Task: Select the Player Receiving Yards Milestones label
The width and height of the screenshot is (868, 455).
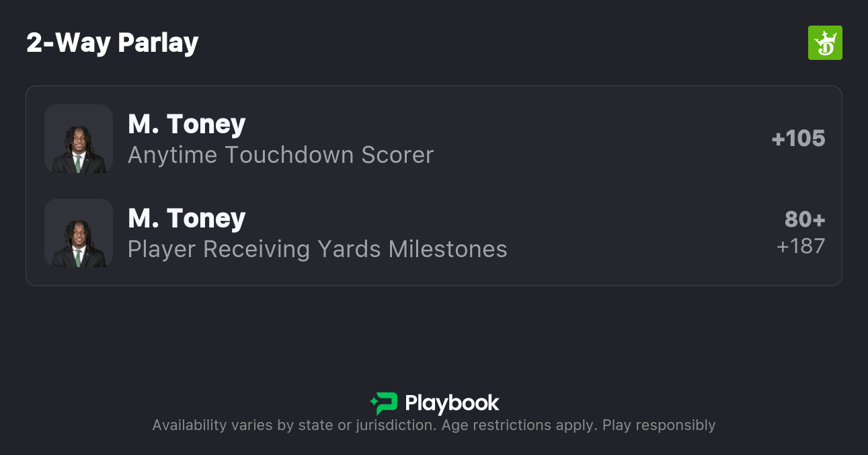Action: tap(317, 249)
